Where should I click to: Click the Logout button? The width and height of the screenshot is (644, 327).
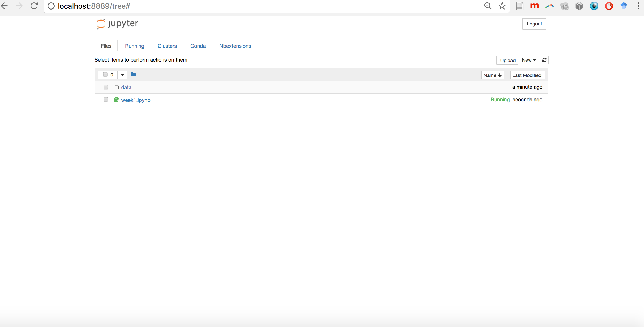(534, 24)
